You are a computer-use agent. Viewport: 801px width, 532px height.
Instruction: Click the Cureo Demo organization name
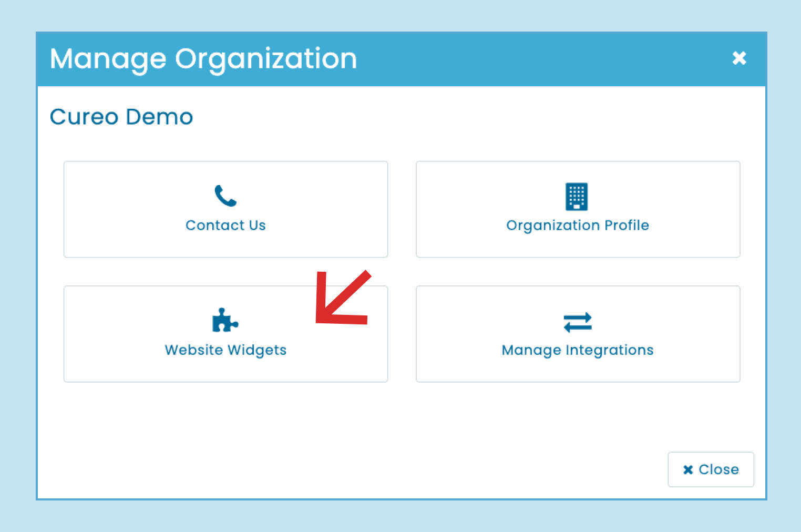pos(121,117)
